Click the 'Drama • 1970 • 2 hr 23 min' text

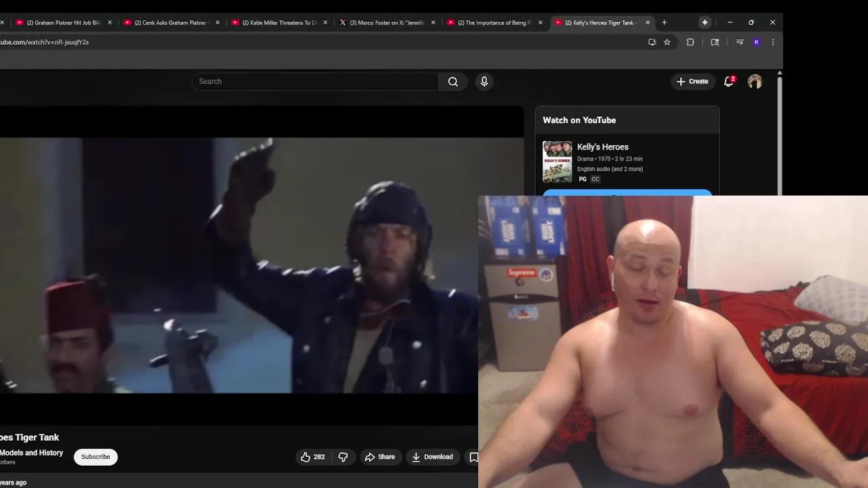click(610, 159)
